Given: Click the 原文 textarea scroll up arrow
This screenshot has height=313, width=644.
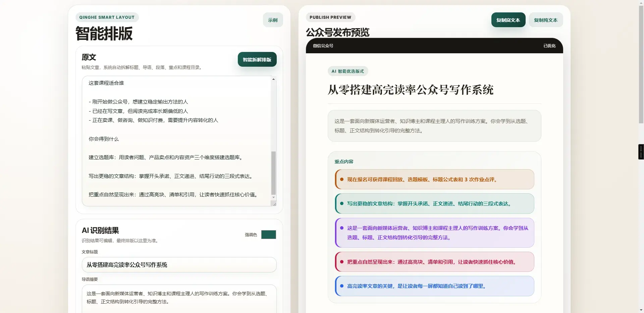Looking at the screenshot, I should point(273,79).
